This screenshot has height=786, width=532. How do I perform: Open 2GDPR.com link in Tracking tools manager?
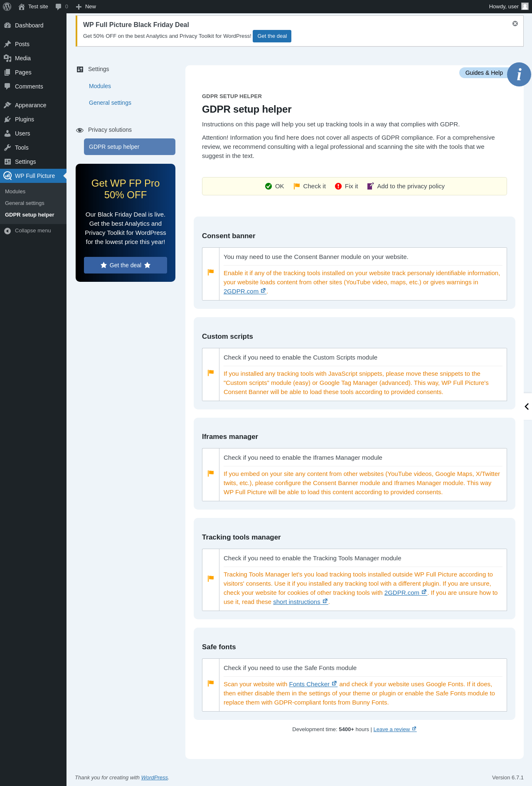pyautogui.click(x=406, y=593)
